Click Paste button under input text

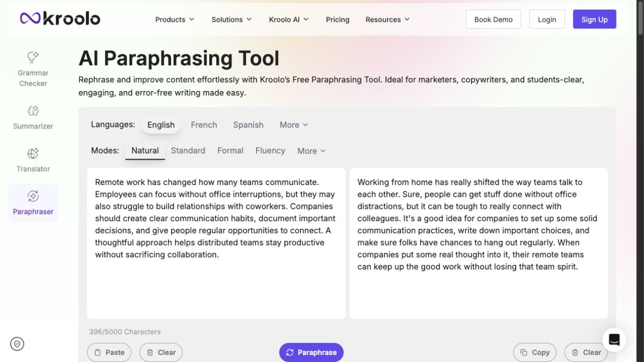tap(109, 352)
